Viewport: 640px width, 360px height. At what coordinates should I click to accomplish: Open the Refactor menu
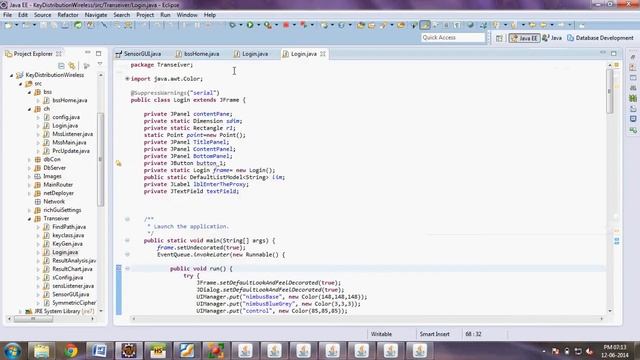pyautogui.click(x=68, y=15)
